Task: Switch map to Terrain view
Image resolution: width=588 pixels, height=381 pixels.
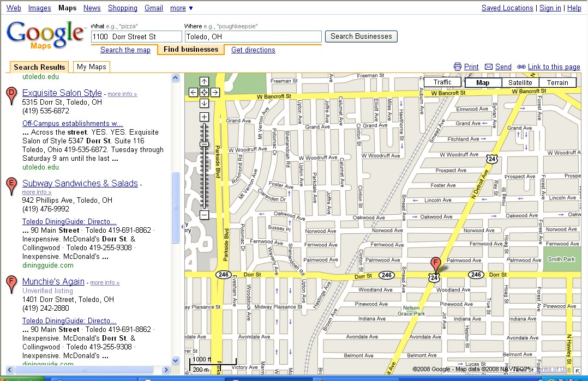Action: pos(557,83)
